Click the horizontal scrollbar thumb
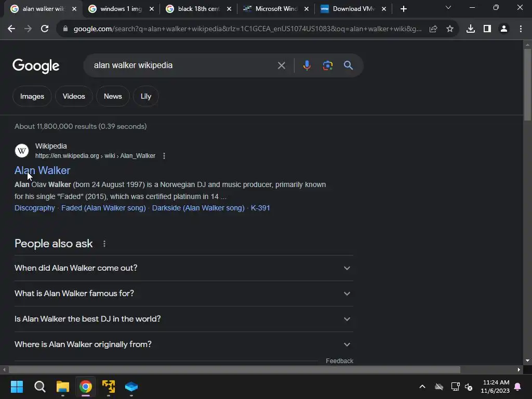The width and height of the screenshot is (532, 399). (234, 369)
